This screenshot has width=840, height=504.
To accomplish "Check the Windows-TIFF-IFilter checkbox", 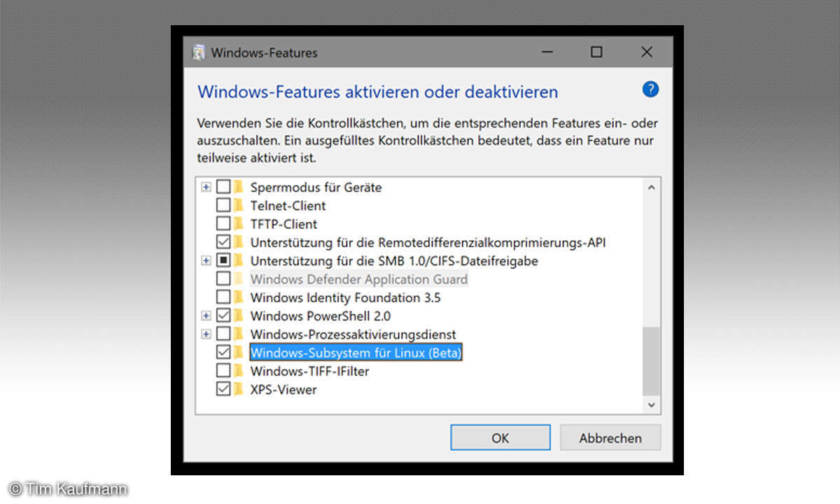I will point(223,371).
